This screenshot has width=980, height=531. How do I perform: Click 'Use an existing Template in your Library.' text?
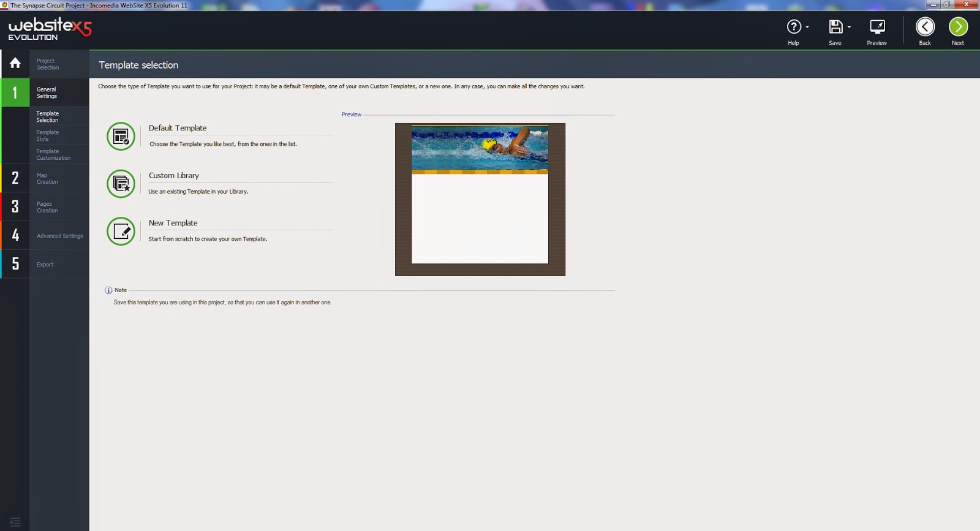coord(198,192)
